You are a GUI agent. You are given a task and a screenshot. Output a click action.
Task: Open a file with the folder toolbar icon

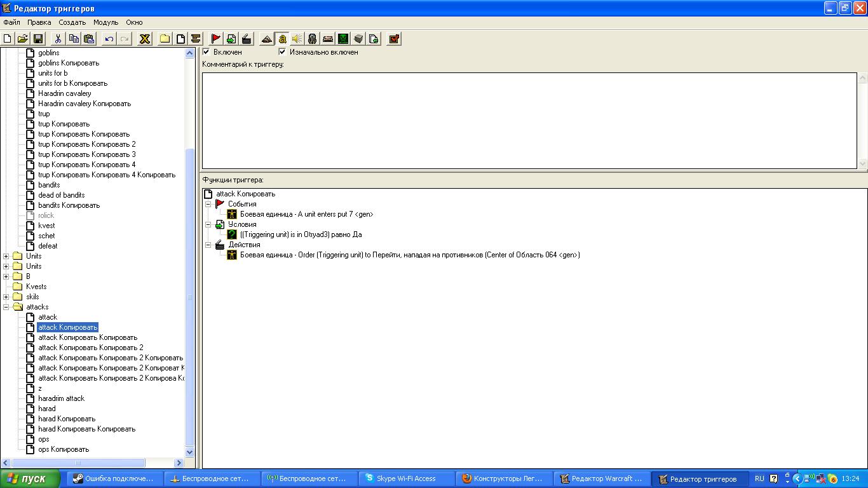click(x=22, y=39)
